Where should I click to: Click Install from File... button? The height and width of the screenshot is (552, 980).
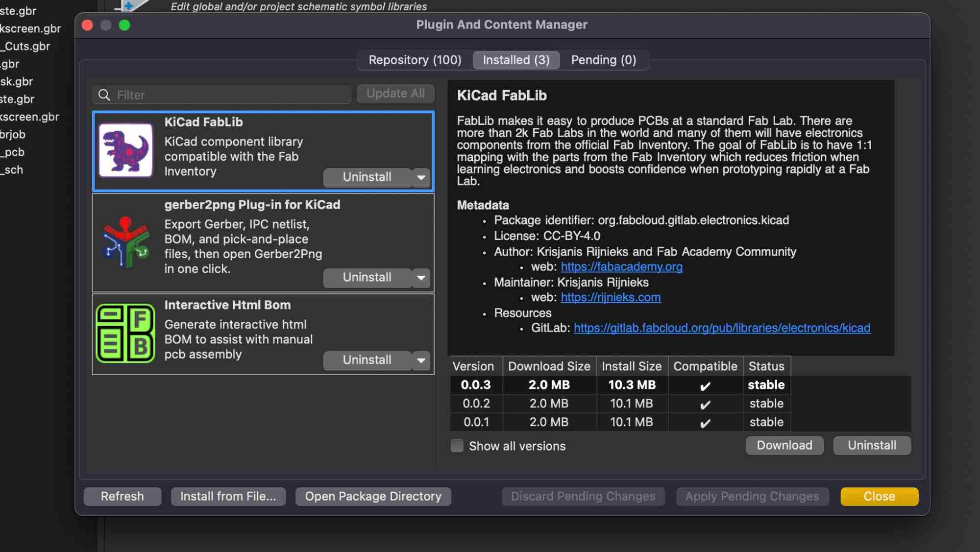(228, 496)
